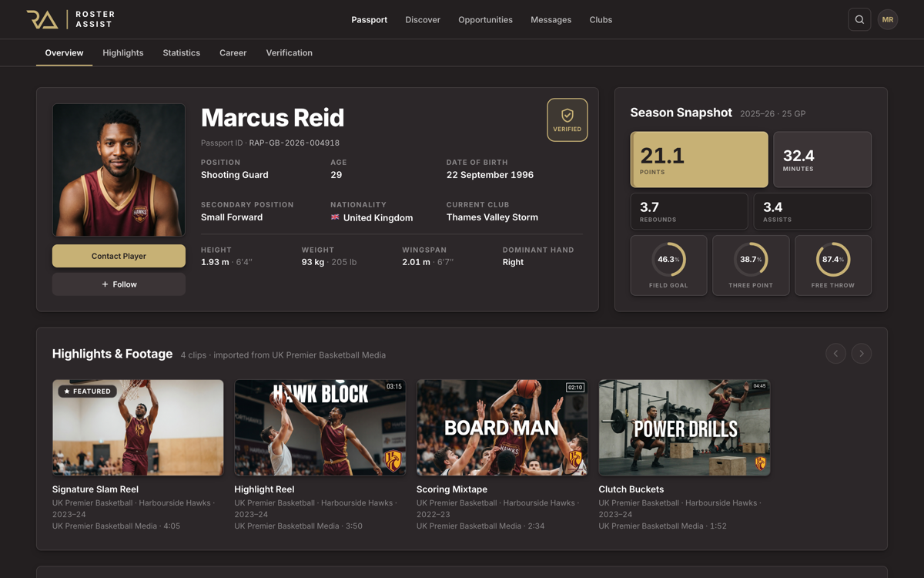
Task: Click the 2025–26 · 25 GP label
Action: pyautogui.click(x=773, y=114)
